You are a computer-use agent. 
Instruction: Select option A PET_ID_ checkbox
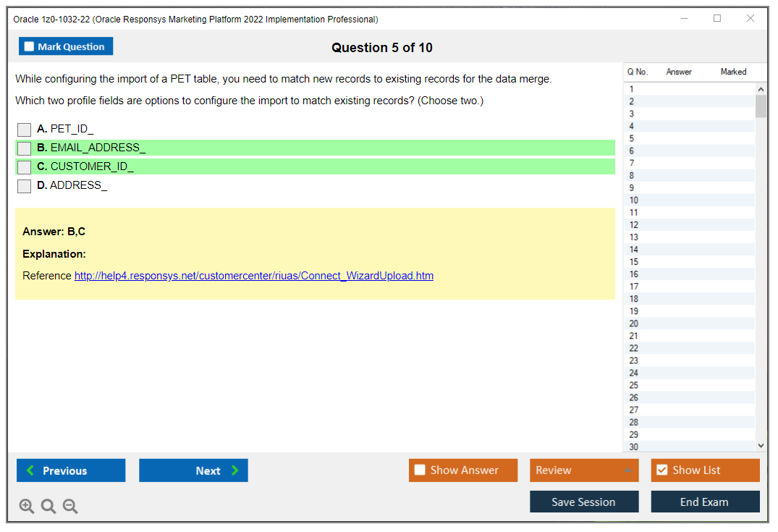tap(24, 129)
